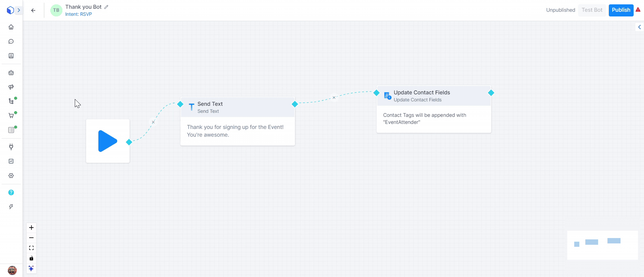Click the minimap overview thumbnail
Screen dimensions: 644x277
click(x=602, y=245)
